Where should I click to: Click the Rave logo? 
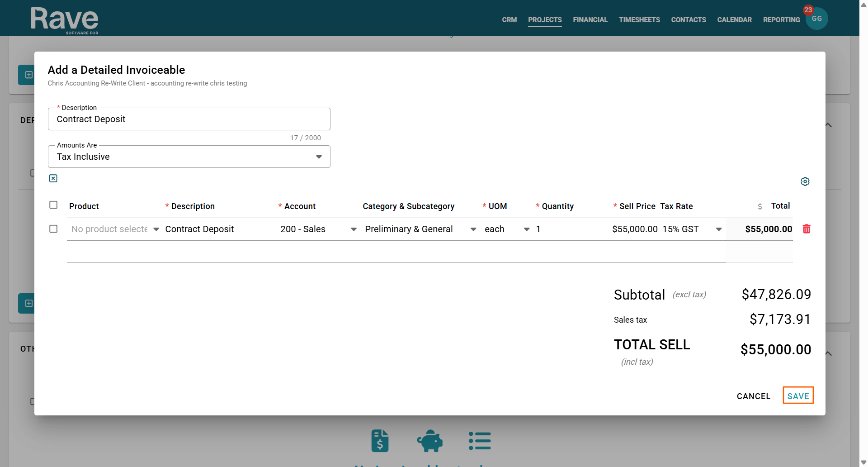[64, 20]
